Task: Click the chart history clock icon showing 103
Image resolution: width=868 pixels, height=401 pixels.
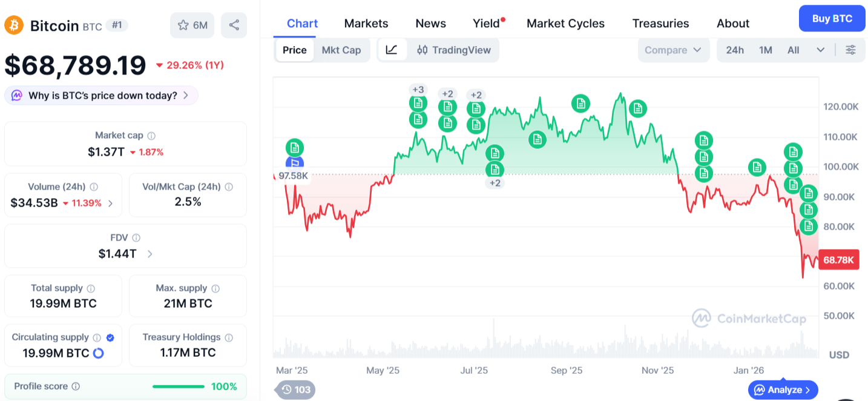Action: [294, 390]
